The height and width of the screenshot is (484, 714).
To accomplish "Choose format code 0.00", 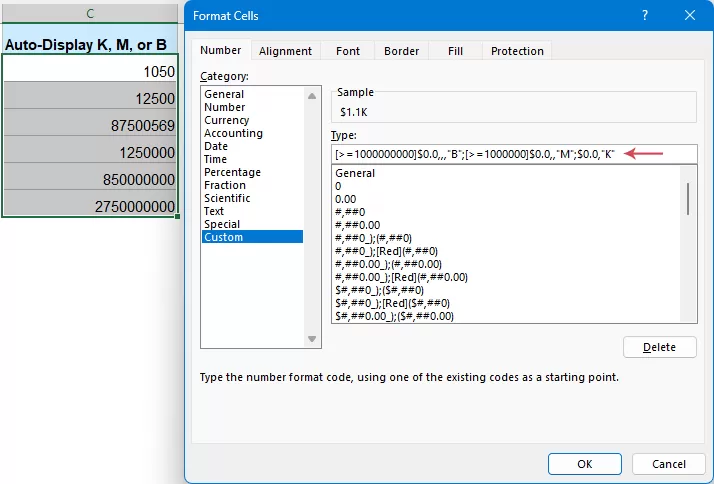I will (x=506, y=199).
